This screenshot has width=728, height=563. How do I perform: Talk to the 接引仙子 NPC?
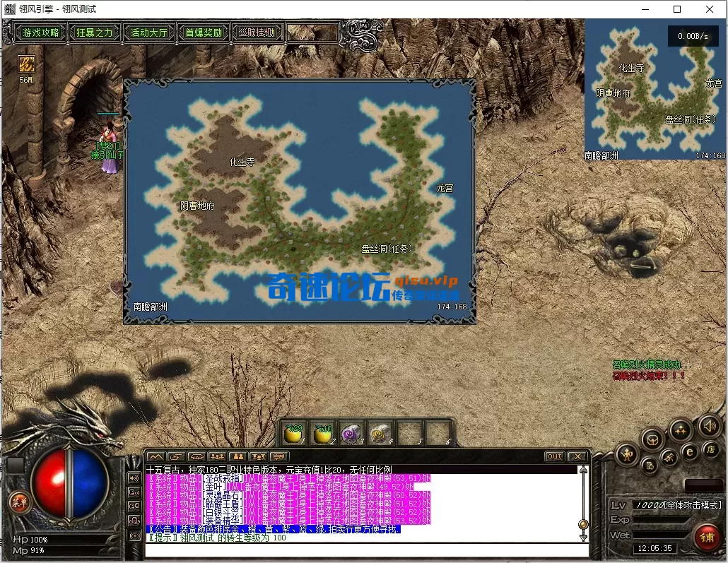[x=110, y=148]
